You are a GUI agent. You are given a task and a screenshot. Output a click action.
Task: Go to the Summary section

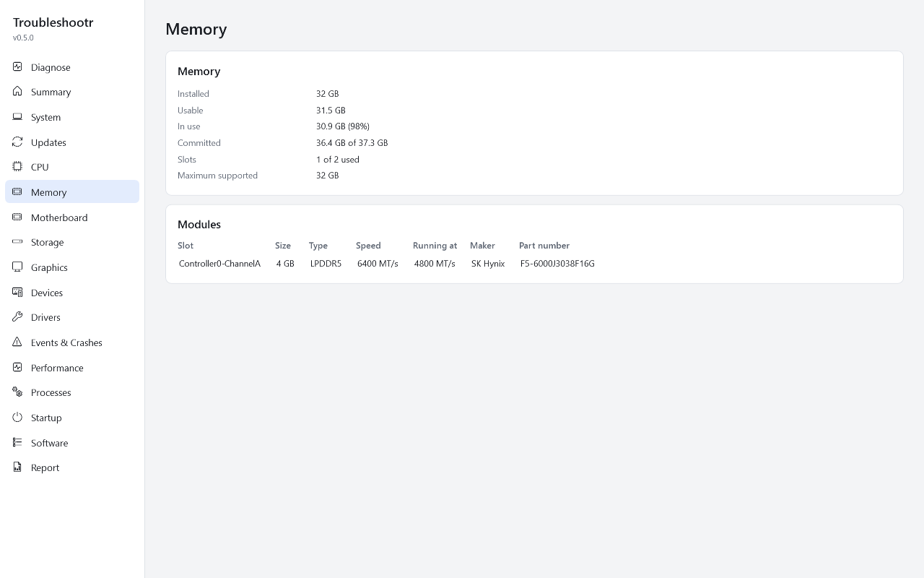(72, 92)
